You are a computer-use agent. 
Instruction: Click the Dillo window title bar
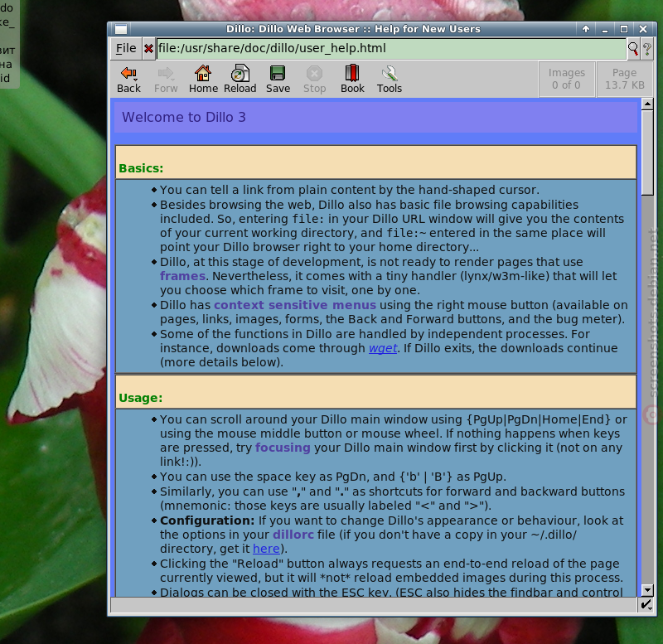353,29
